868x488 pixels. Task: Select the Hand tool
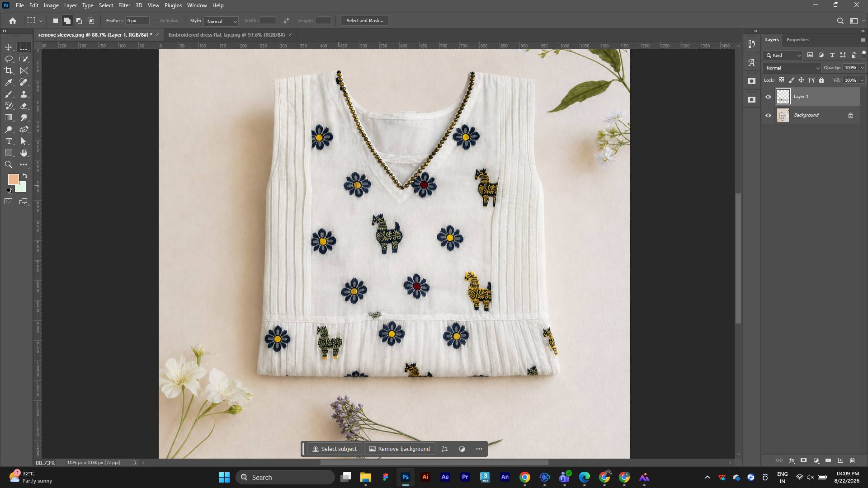pos(24,153)
